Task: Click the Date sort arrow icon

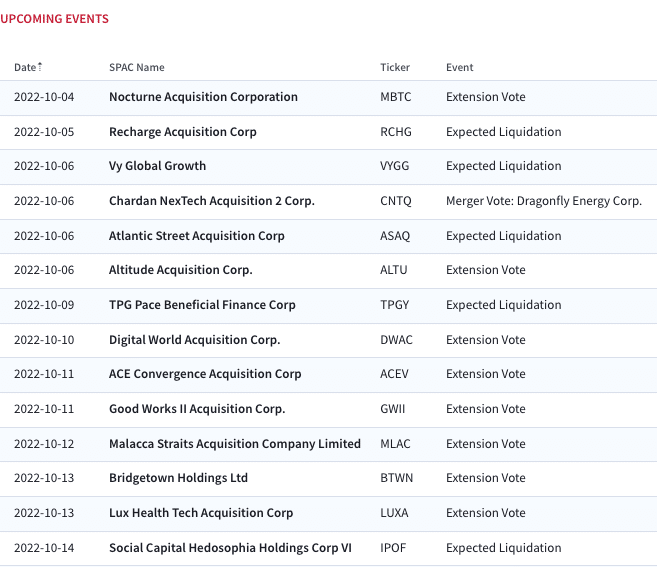Action: pos(40,67)
